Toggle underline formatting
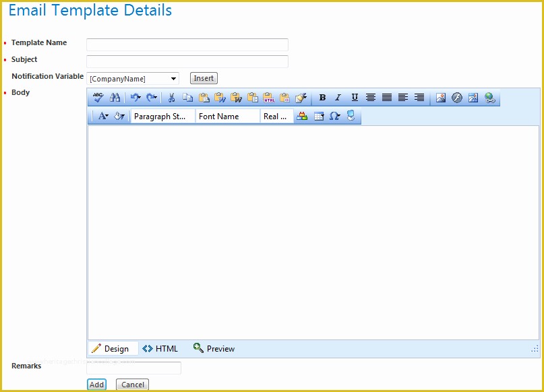 pyautogui.click(x=355, y=98)
